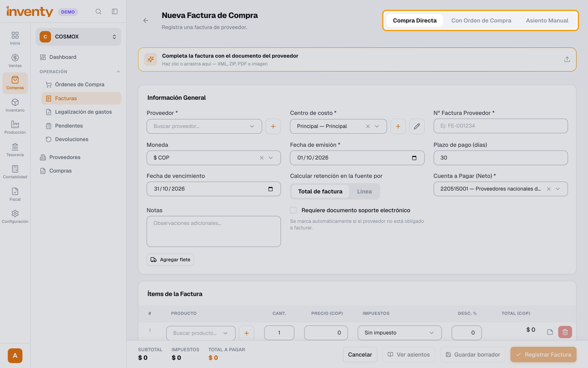
Task: Select the Compra Directa tab
Action: point(415,20)
